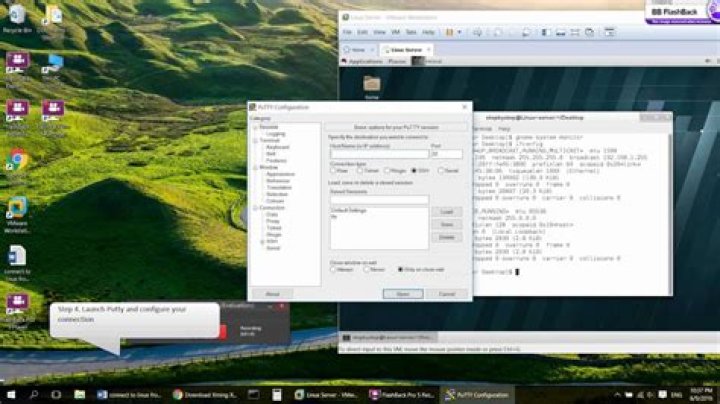This screenshot has height=404, width=720.
Task: Open Google Chrome desktop shortcut
Action: coord(17,160)
